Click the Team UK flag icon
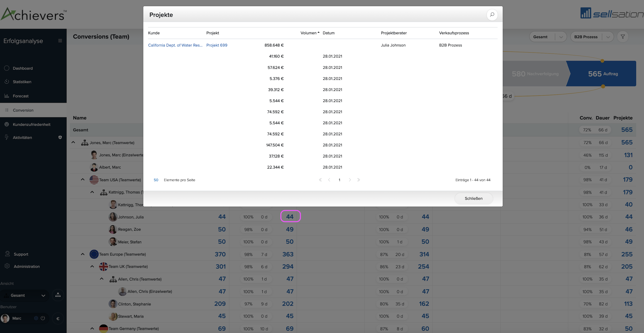The width and height of the screenshot is (644, 333). [103, 266]
